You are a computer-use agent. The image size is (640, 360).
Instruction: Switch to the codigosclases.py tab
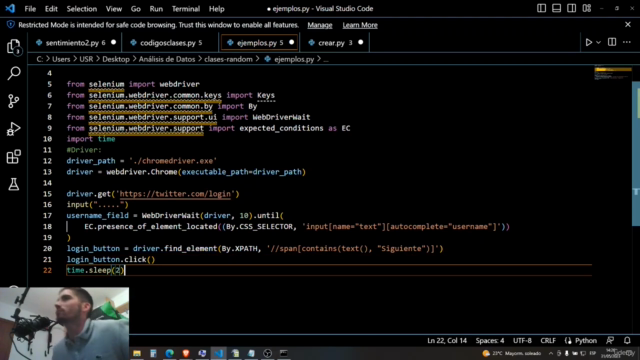pyautogui.click(x=171, y=42)
